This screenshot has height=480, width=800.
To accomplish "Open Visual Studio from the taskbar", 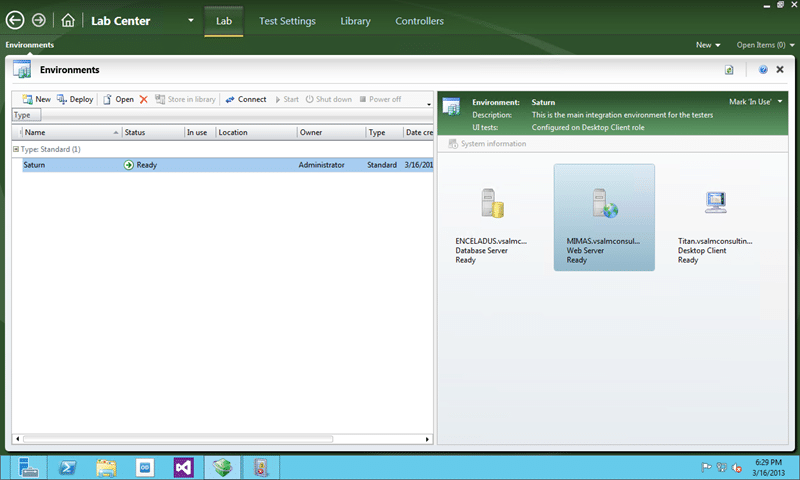I will click(184, 467).
